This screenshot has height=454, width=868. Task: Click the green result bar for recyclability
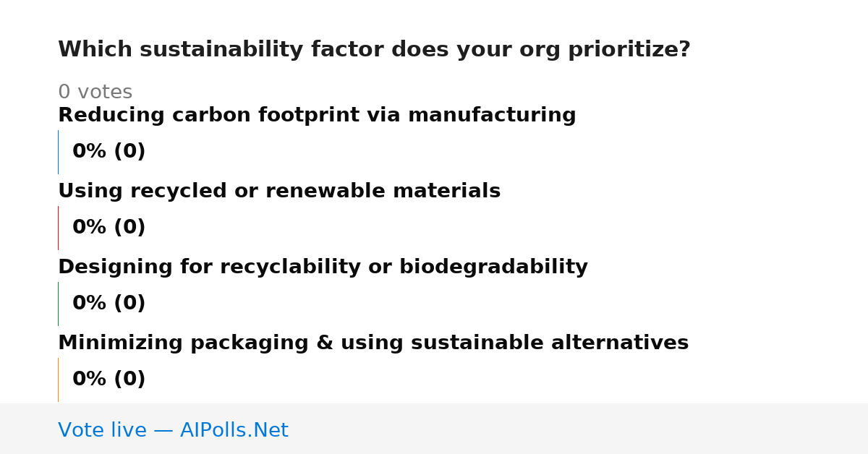tap(58, 304)
